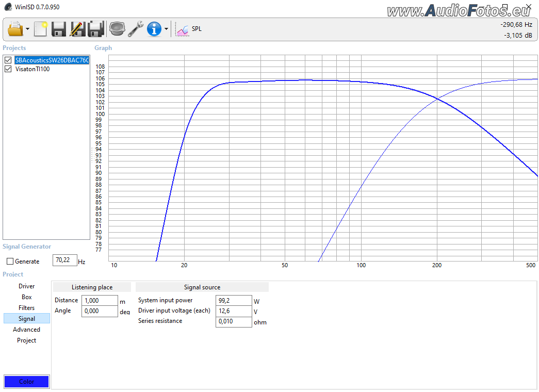Viewport: 539px width, 392px height.
Task: Enable the Generate signal checkbox
Action: (x=10, y=262)
